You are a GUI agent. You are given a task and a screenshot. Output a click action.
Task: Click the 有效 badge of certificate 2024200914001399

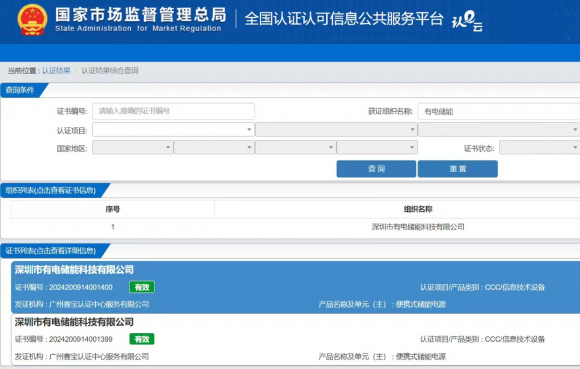(142, 339)
